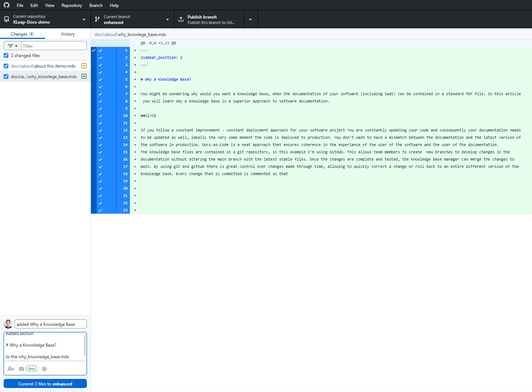Click the Filter changed files field
The height and width of the screenshot is (392, 532).
(54, 46)
